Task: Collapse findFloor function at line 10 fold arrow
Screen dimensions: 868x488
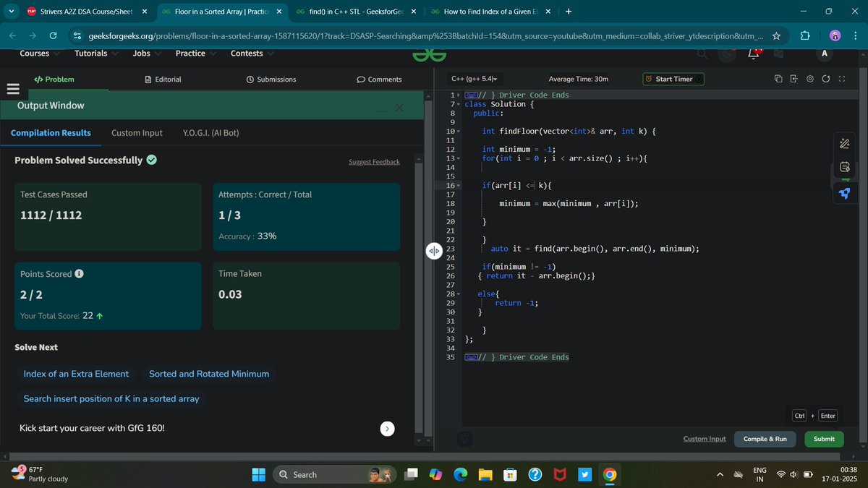Action: pos(459,132)
